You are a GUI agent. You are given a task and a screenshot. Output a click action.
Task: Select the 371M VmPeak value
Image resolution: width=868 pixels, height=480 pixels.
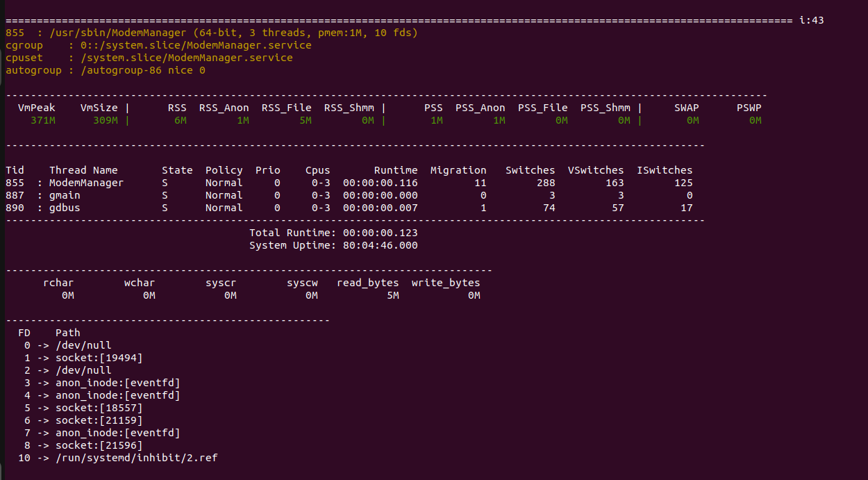pos(43,120)
